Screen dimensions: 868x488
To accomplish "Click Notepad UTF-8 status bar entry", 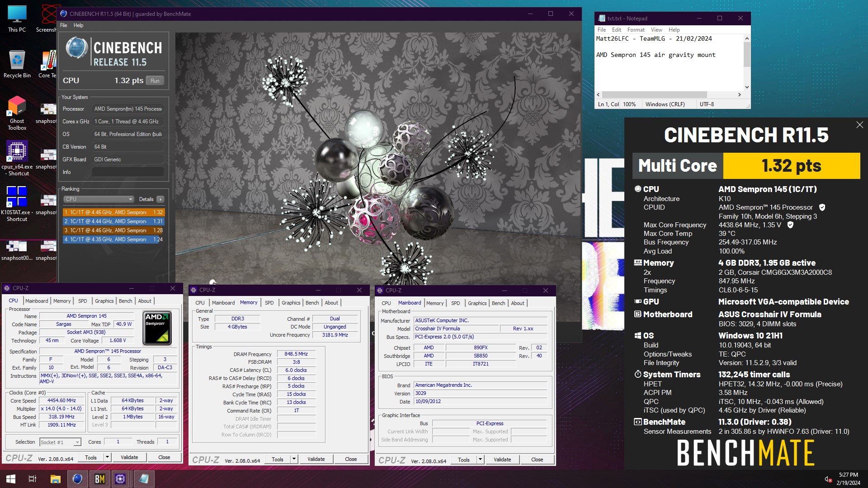I will point(707,104).
